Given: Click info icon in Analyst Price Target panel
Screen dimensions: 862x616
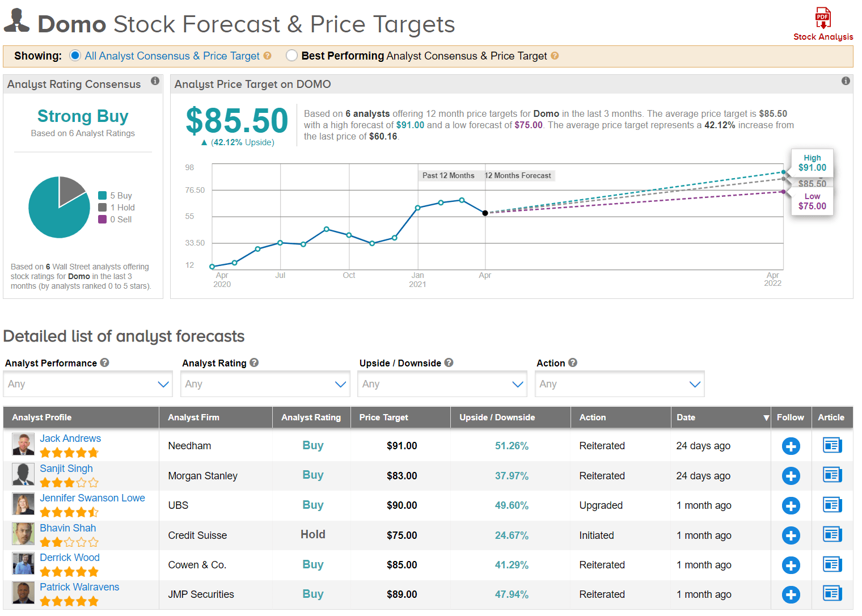Looking at the screenshot, I should coord(846,81).
